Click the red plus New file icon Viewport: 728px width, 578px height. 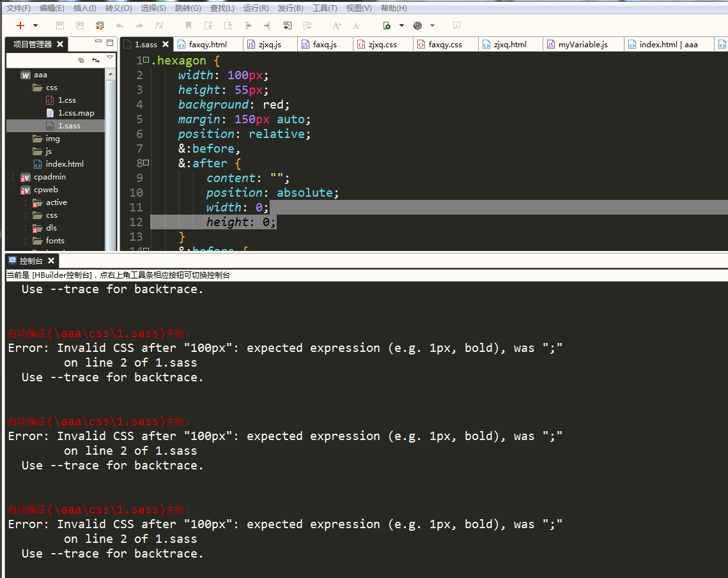pos(20,26)
